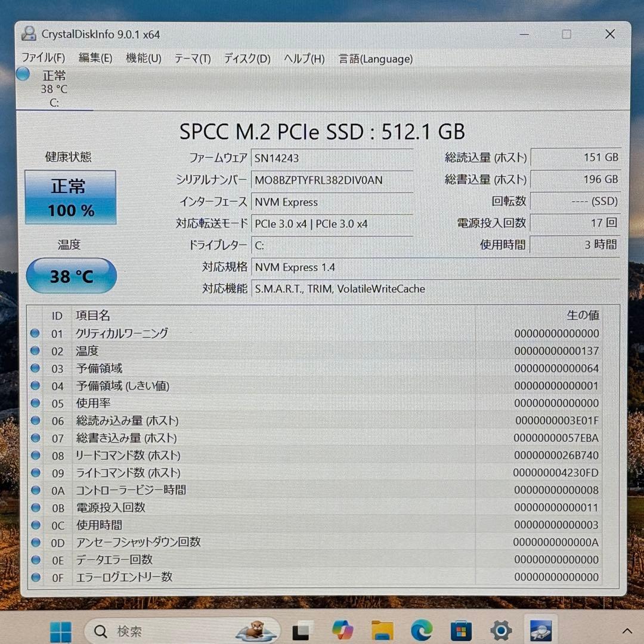Click the status lamp beside クリティカルワーニング
The image size is (644, 644).
pyautogui.click(x=35, y=333)
